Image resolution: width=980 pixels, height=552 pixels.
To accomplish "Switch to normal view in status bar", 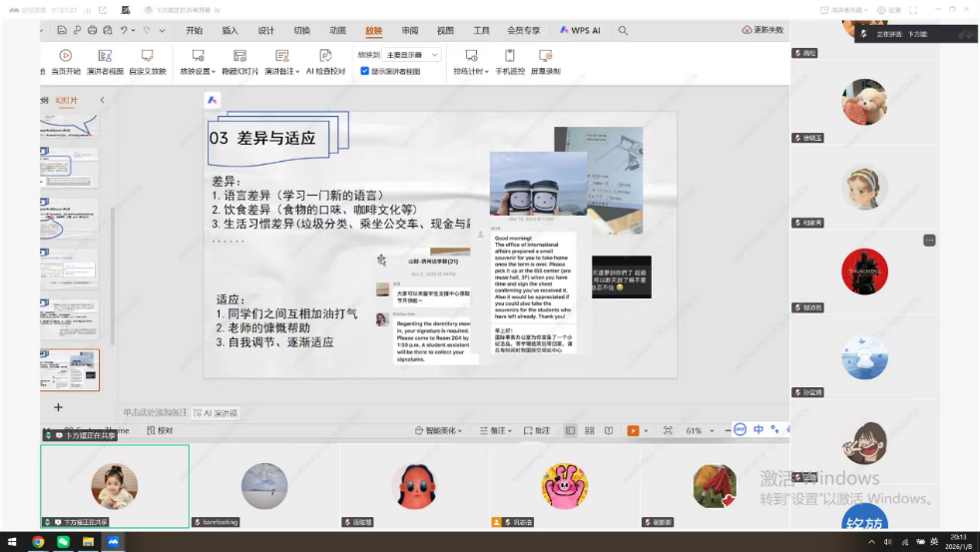I will pos(570,430).
